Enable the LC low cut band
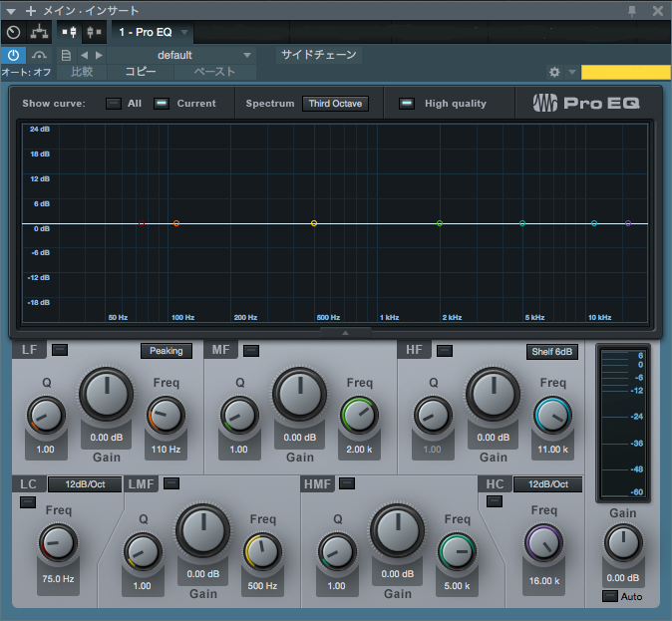This screenshot has height=621, width=672. [x=28, y=501]
